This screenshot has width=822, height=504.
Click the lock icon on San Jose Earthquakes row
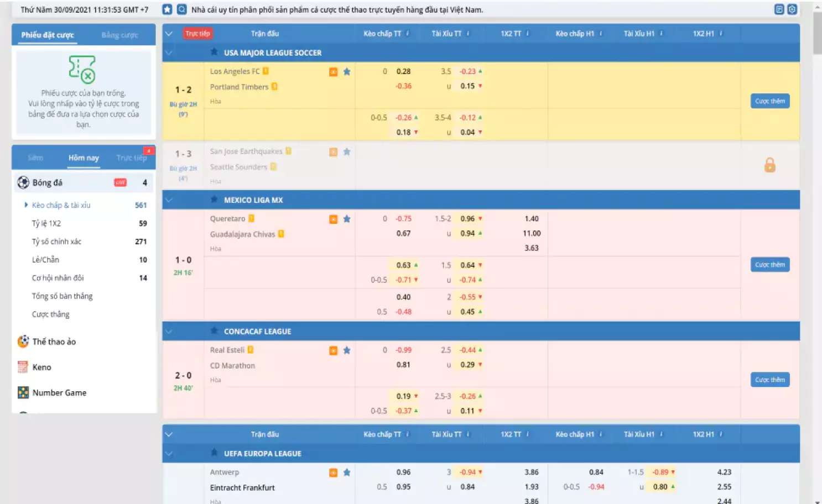pyautogui.click(x=769, y=165)
